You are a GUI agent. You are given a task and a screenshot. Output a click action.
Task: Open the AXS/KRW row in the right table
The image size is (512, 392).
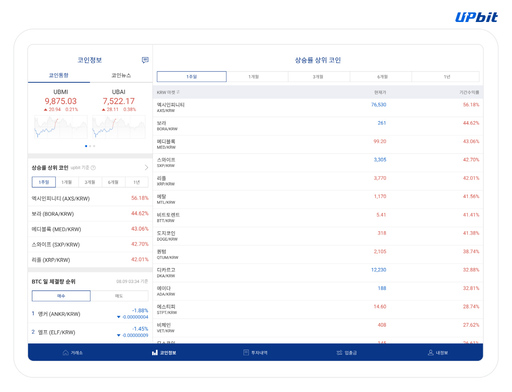(318, 107)
